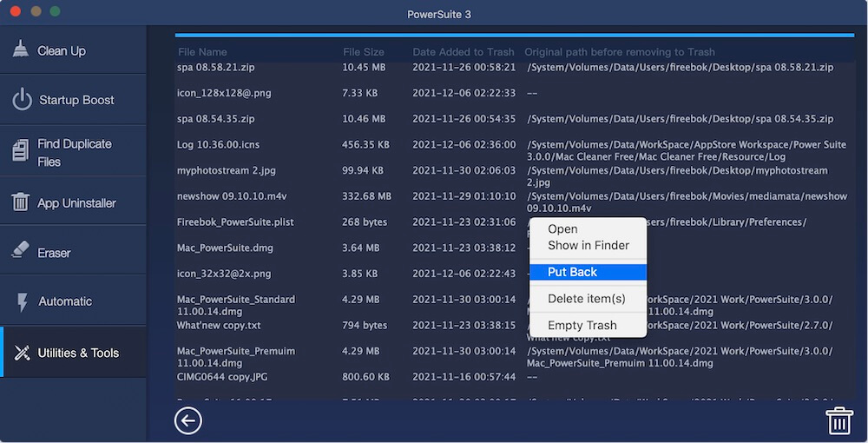
Task: Select the Startup Boost power icon
Action: pyautogui.click(x=23, y=99)
